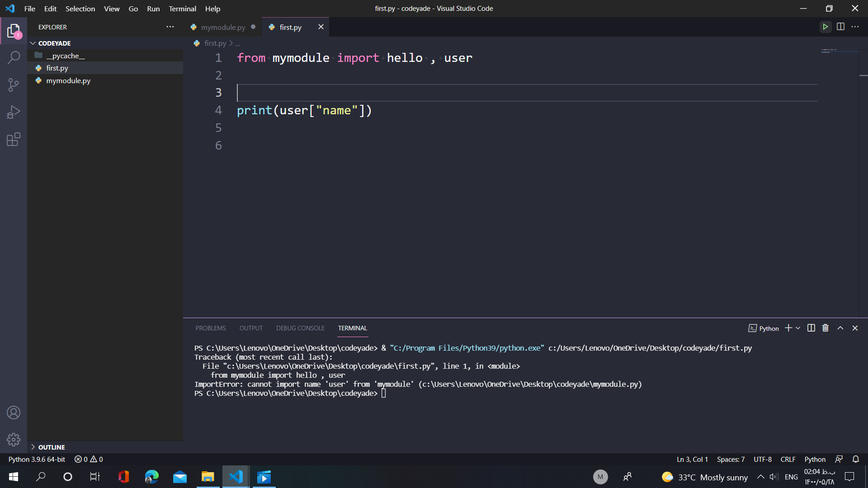Expand the OUTLINE section
The height and width of the screenshot is (488, 868).
106,447
